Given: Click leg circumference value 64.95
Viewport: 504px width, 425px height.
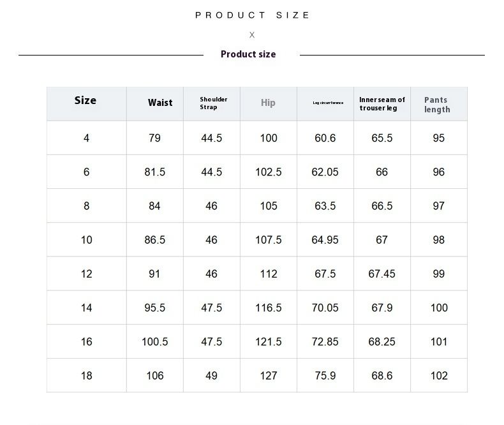Looking at the screenshot, I should (x=325, y=240).
